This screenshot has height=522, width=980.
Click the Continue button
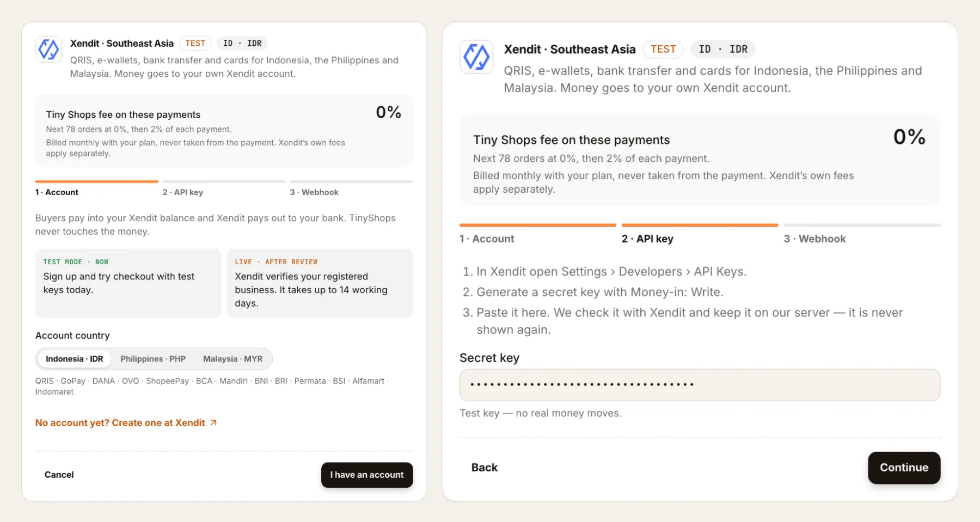904,468
